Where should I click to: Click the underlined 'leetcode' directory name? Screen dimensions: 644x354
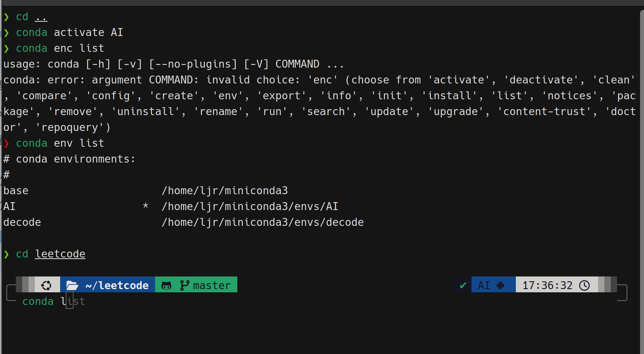60,254
